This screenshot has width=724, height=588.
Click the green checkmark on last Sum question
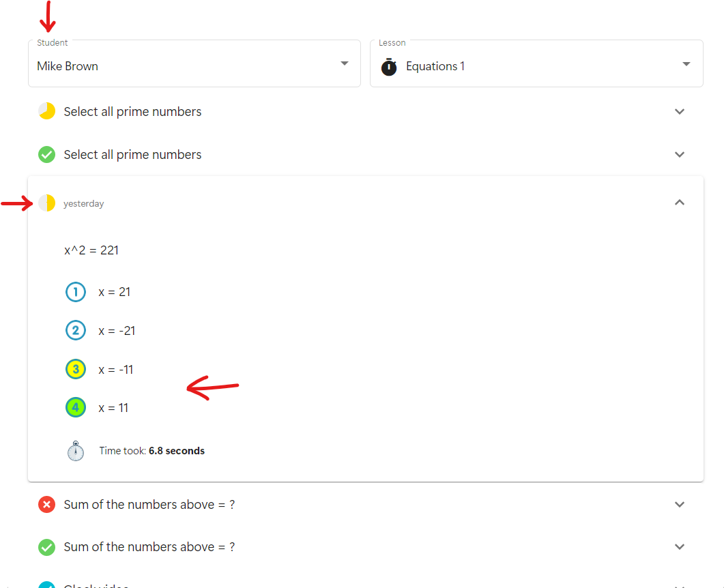tap(46, 547)
